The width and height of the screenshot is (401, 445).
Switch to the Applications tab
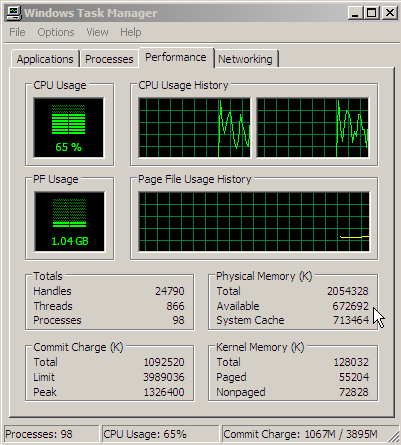pyautogui.click(x=45, y=59)
